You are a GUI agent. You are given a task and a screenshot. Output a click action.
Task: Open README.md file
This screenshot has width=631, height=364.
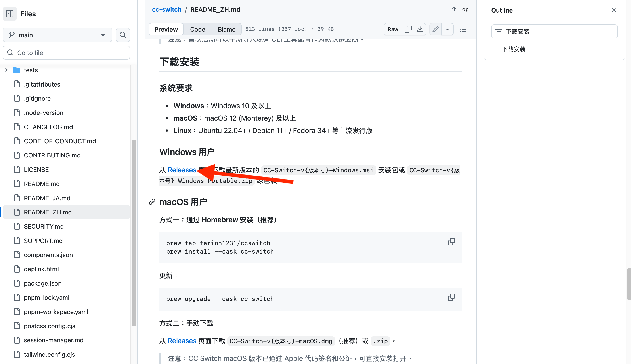click(42, 184)
